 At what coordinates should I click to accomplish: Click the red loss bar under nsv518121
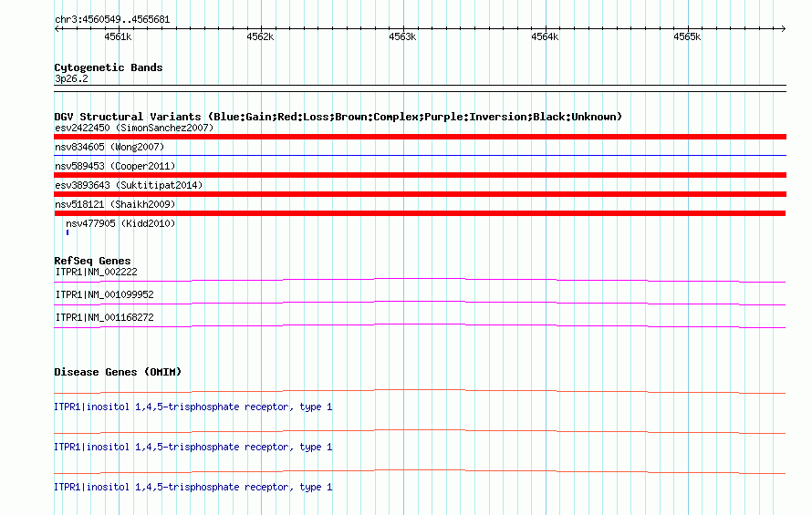[420, 213]
